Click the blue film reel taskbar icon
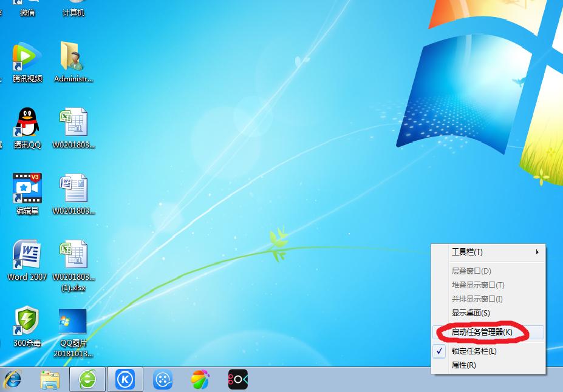 tap(163, 380)
